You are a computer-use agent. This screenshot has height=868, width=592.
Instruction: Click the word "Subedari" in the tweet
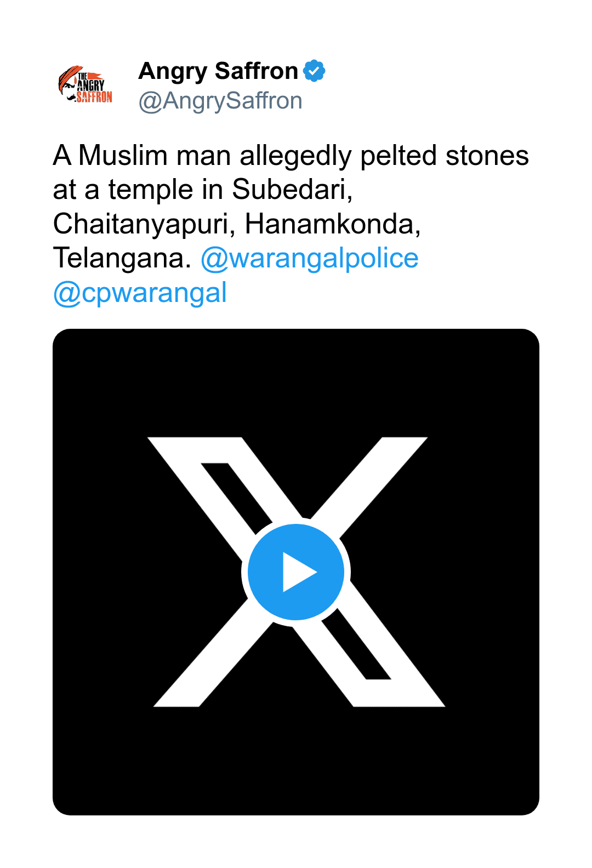[x=292, y=190]
